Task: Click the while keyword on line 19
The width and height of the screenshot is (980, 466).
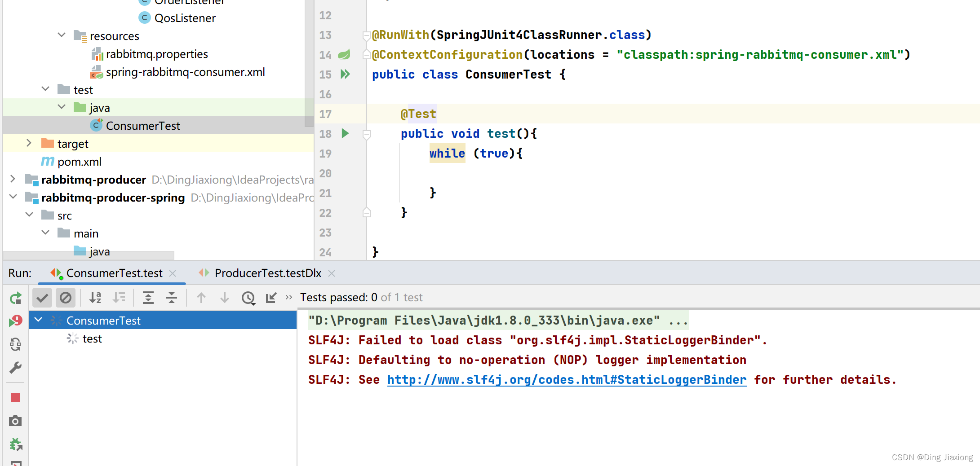Action: coord(447,154)
